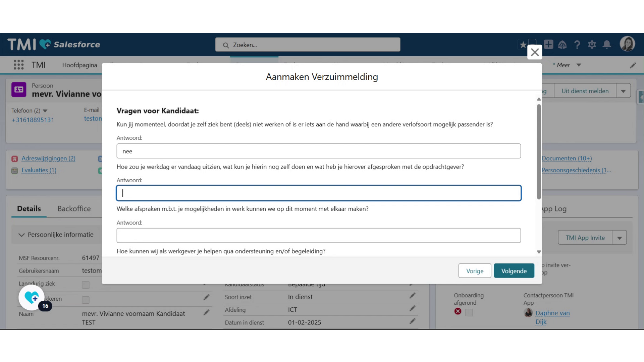This screenshot has height=362, width=644.
Task: Go to Hoofdpagina nav item
Action: click(79, 65)
